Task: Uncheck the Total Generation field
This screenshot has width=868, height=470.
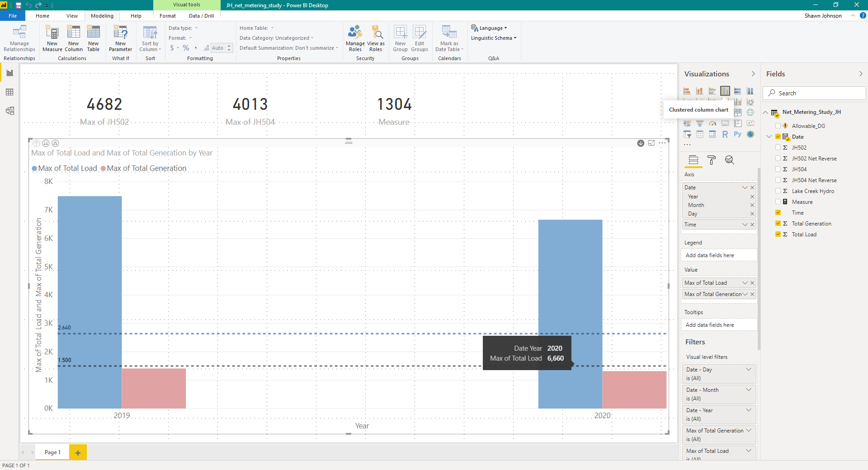Action: 778,223
